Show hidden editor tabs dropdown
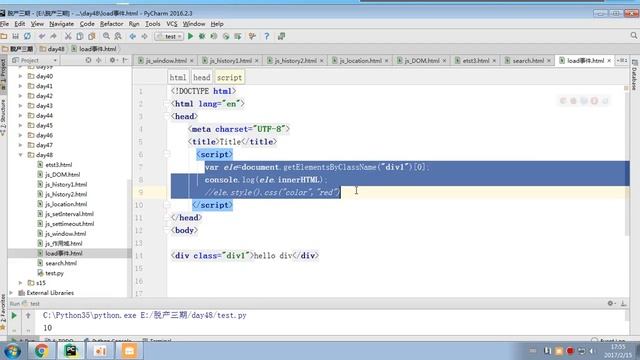The width and height of the screenshot is (640, 360). point(622,60)
